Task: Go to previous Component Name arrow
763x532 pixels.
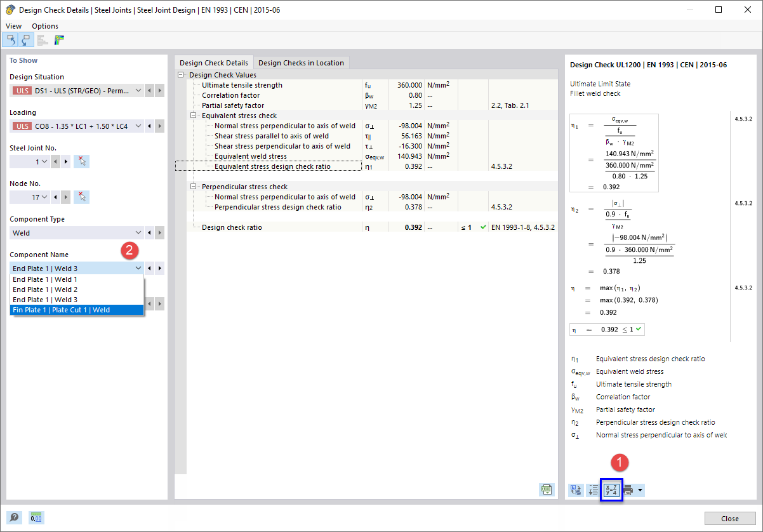Action: pos(150,269)
